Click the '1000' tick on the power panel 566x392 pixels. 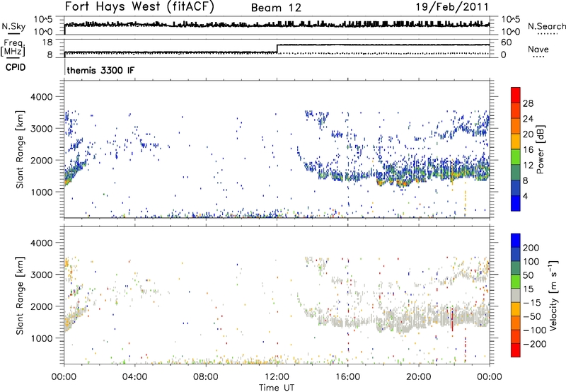(41, 192)
